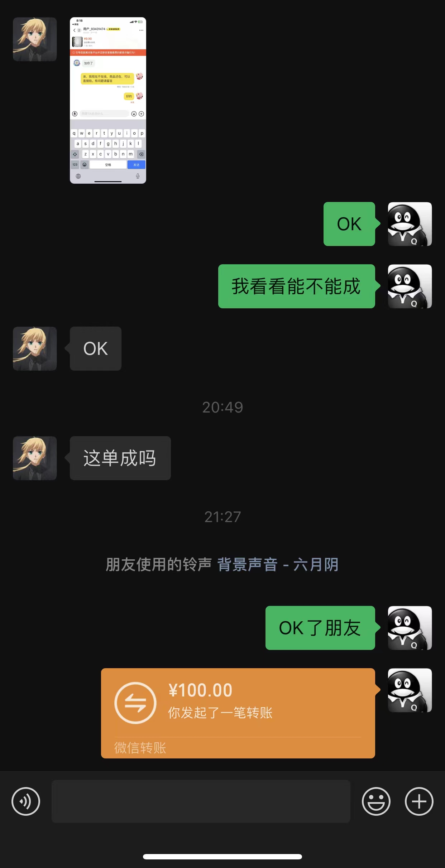This screenshot has height=868, width=445.
Task: Tap the anime avatar beside 这单成吗
Action: [35, 458]
